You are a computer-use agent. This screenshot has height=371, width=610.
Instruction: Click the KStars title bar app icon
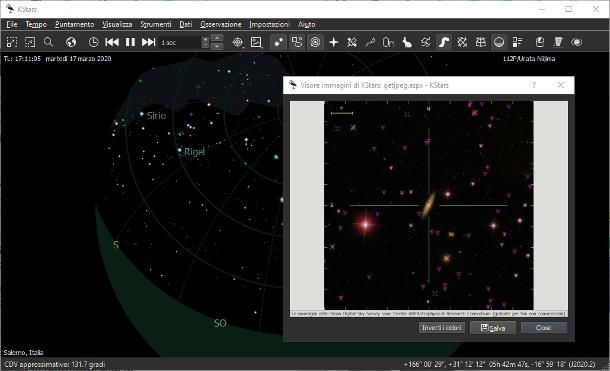click(x=10, y=9)
